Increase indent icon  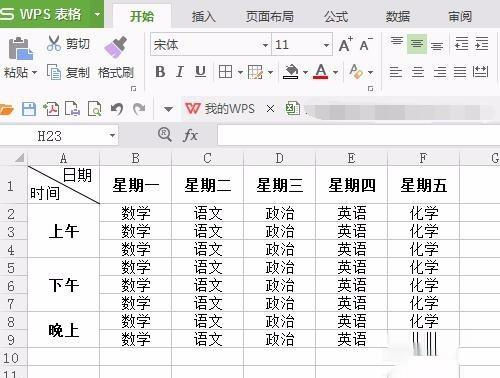(482, 44)
